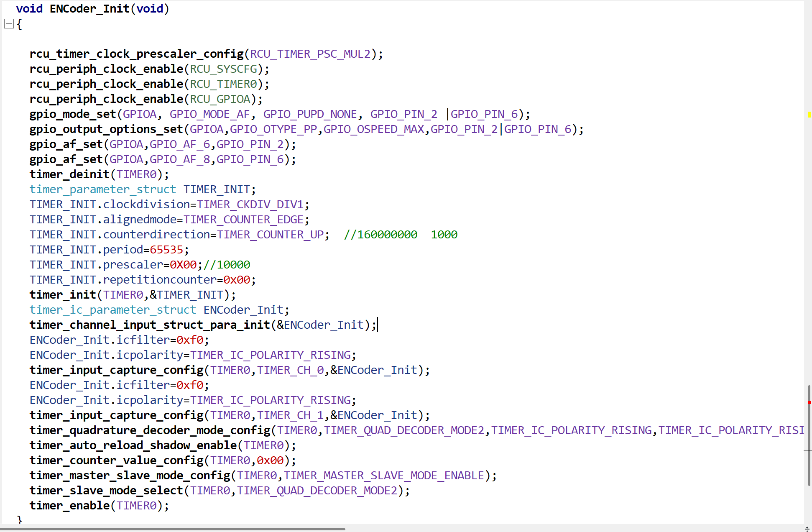Click the split editor icon at bottom-right
812x532 pixels.
807,529
